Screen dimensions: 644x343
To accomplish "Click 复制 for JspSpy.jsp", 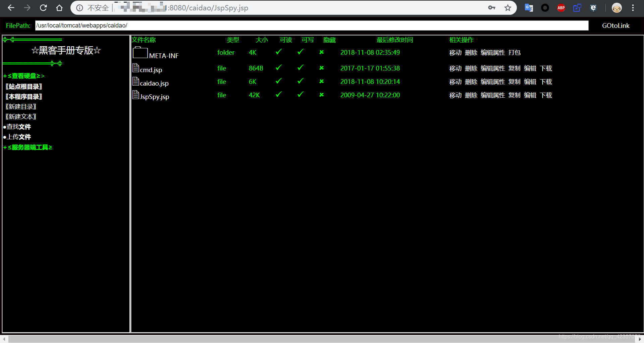I will point(515,95).
